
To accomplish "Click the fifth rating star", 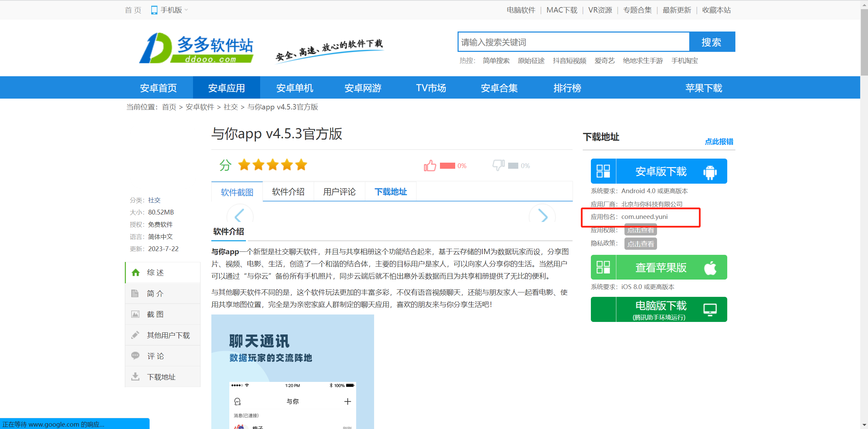I will [x=301, y=165].
